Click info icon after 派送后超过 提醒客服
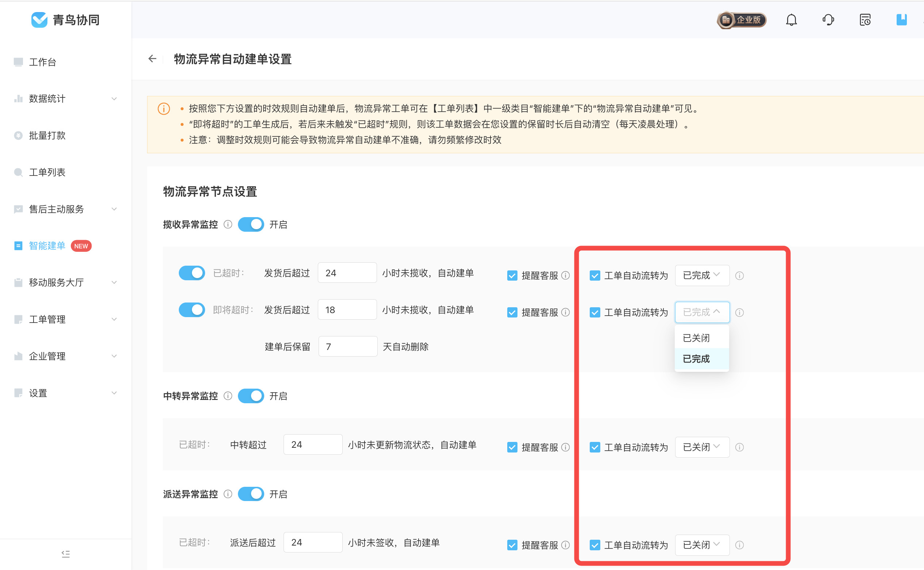This screenshot has height=570, width=924. [x=566, y=545]
